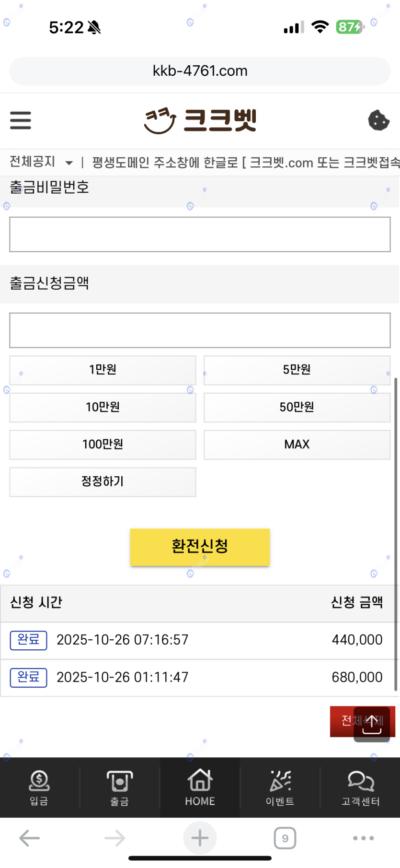Tap the browser back arrow
This screenshot has height=868, width=400.
pyautogui.click(x=29, y=838)
